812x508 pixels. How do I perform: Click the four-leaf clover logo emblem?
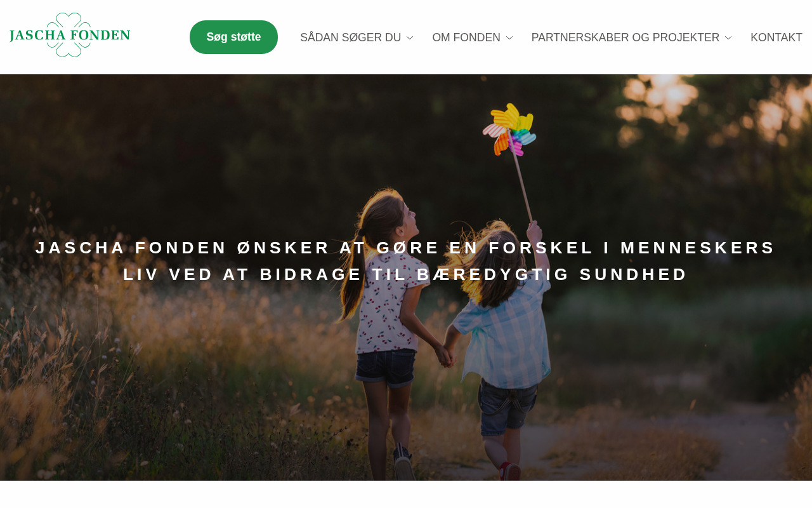70,35
